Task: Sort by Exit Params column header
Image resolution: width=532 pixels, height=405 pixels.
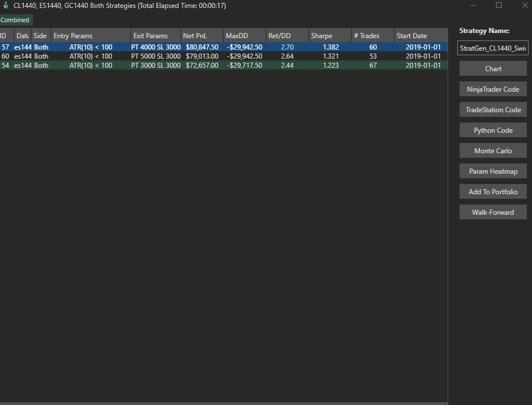Action: click(156, 35)
